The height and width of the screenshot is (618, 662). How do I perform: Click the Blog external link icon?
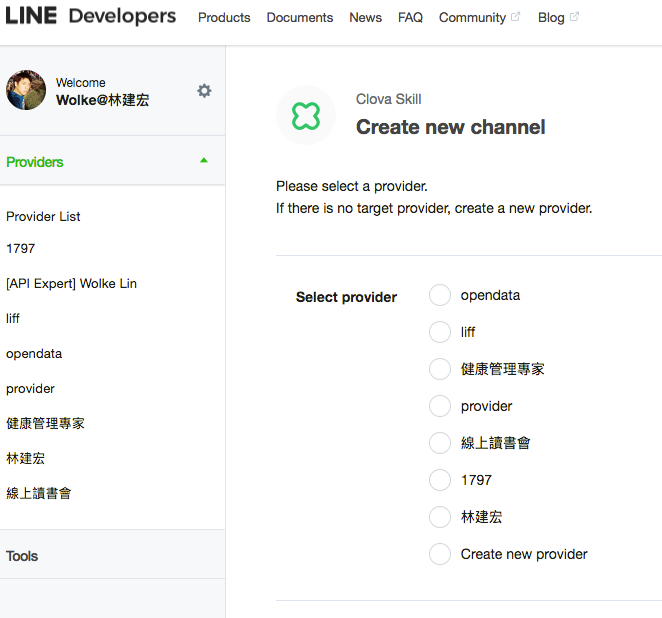click(x=574, y=17)
